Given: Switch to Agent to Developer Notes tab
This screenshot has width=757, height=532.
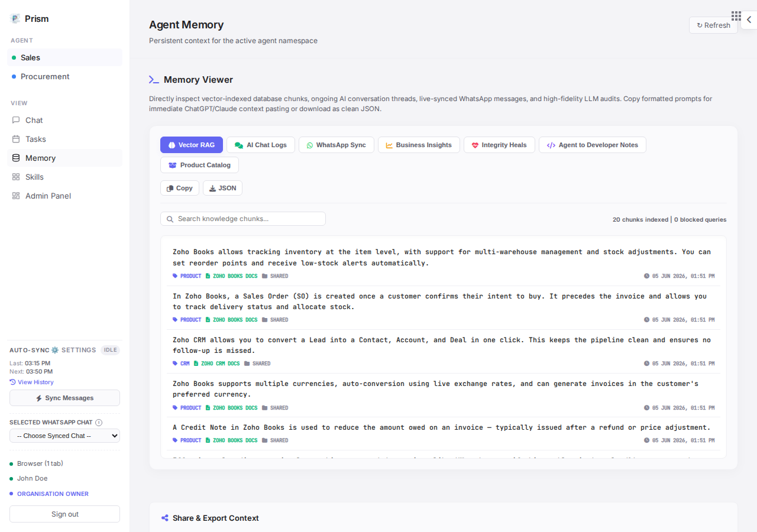Looking at the screenshot, I should coord(593,145).
